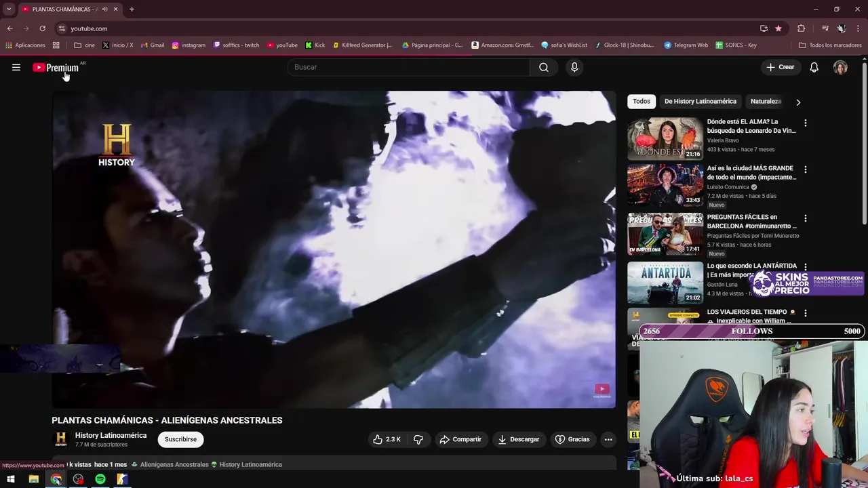
Task: Select the Naturaleza filter chip
Action: [x=766, y=102]
